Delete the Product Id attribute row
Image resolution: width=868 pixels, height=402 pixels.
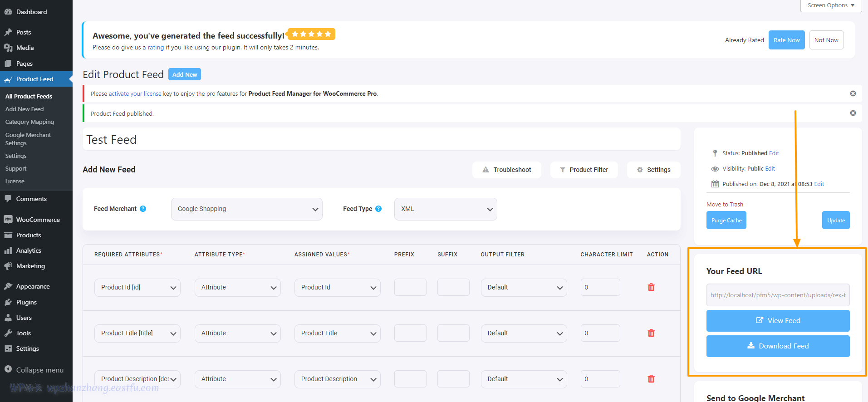(x=651, y=287)
